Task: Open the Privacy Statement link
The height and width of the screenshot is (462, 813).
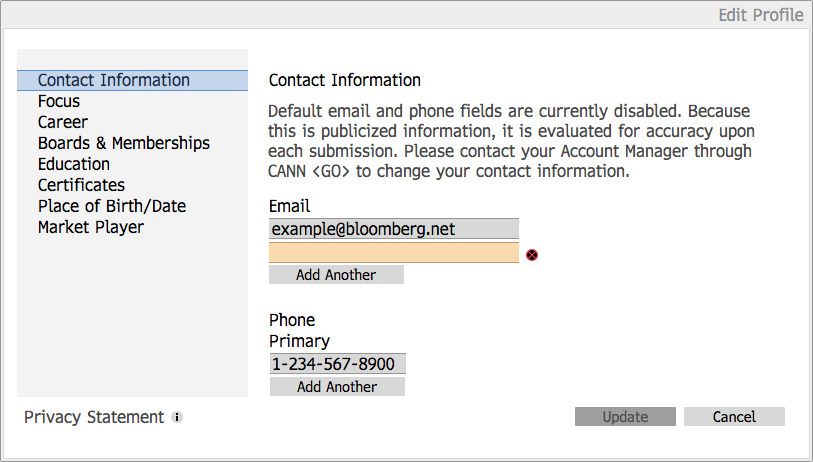Action: 94,417
